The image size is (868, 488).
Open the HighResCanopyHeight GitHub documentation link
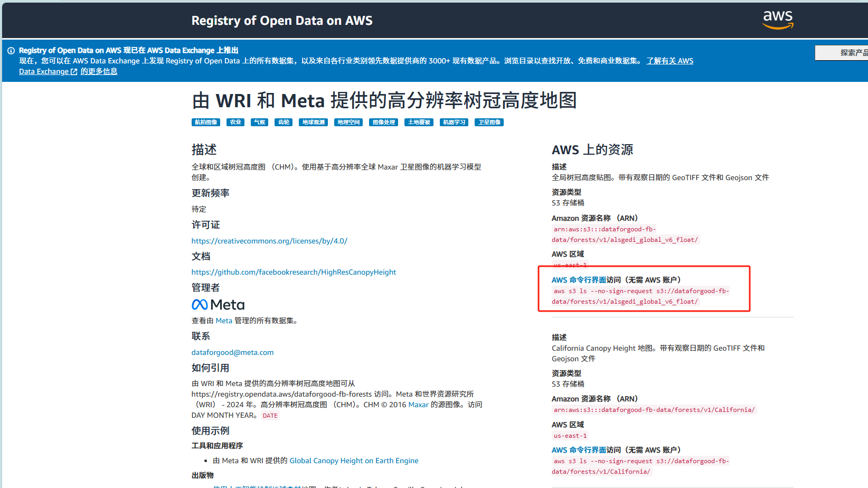tap(294, 272)
